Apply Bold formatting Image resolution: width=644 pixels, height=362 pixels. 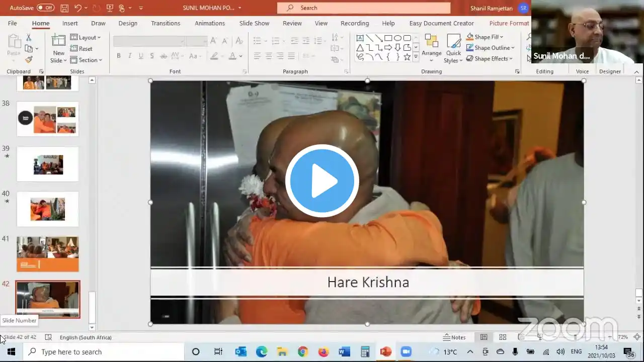pyautogui.click(x=119, y=56)
